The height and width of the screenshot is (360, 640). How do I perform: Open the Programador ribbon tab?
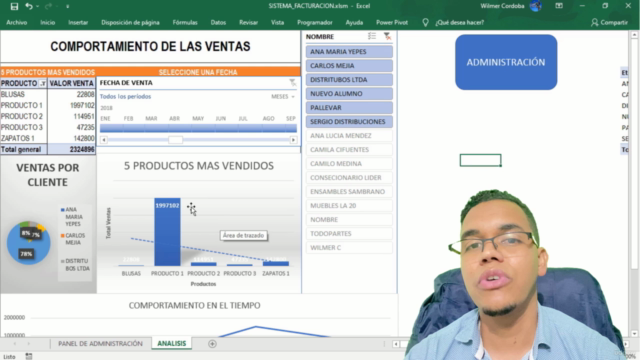(315, 22)
